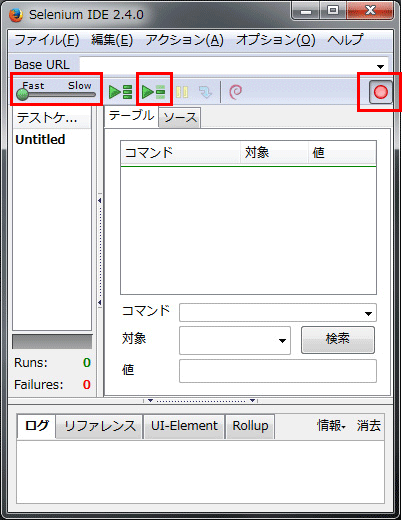Switch to the リファレンス tab
The height and width of the screenshot is (520, 402).
click(x=100, y=426)
